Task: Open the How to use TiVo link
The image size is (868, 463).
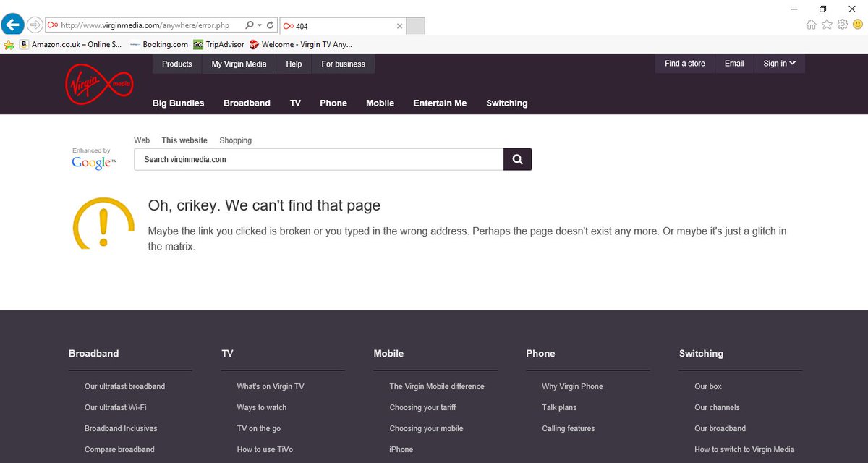Action: tap(265, 449)
